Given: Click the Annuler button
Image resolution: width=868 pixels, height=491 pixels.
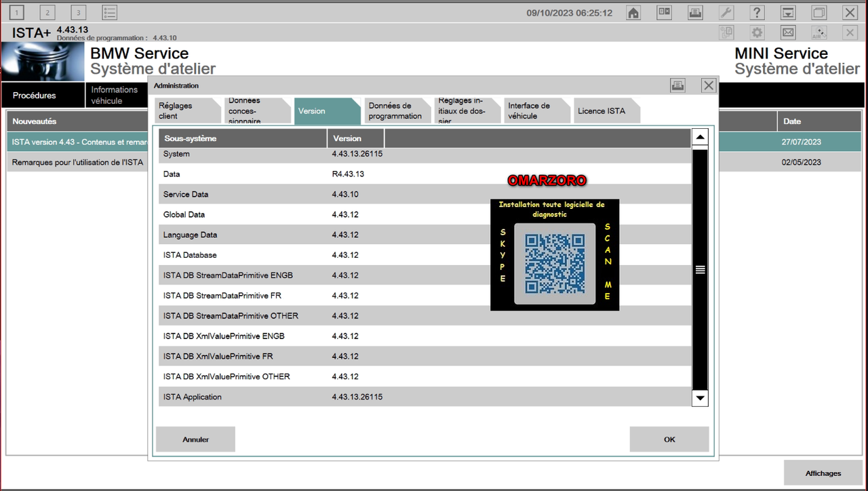Looking at the screenshot, I should [x=195, y=439].
